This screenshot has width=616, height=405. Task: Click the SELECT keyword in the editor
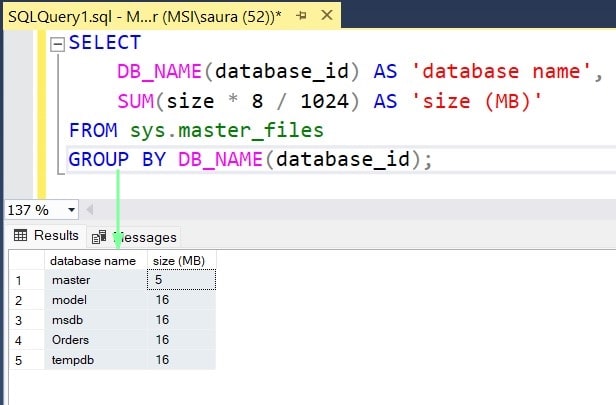[105, 42]
